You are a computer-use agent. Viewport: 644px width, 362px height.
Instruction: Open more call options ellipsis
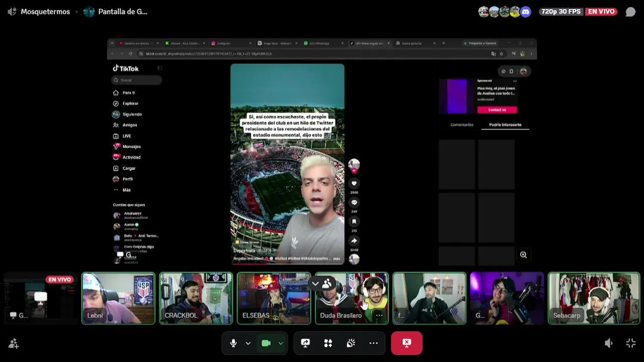(373, 343)
